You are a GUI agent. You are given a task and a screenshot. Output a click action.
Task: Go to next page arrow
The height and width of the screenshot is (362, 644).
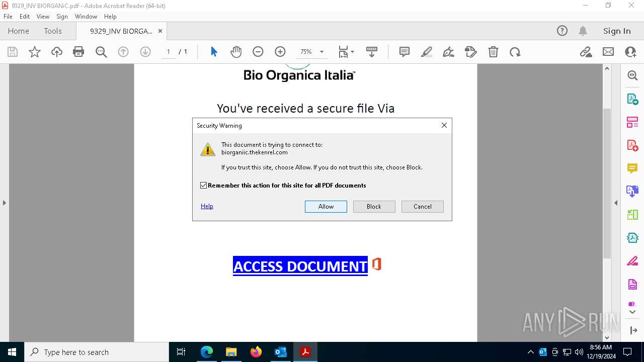click(x=145, y=52)
